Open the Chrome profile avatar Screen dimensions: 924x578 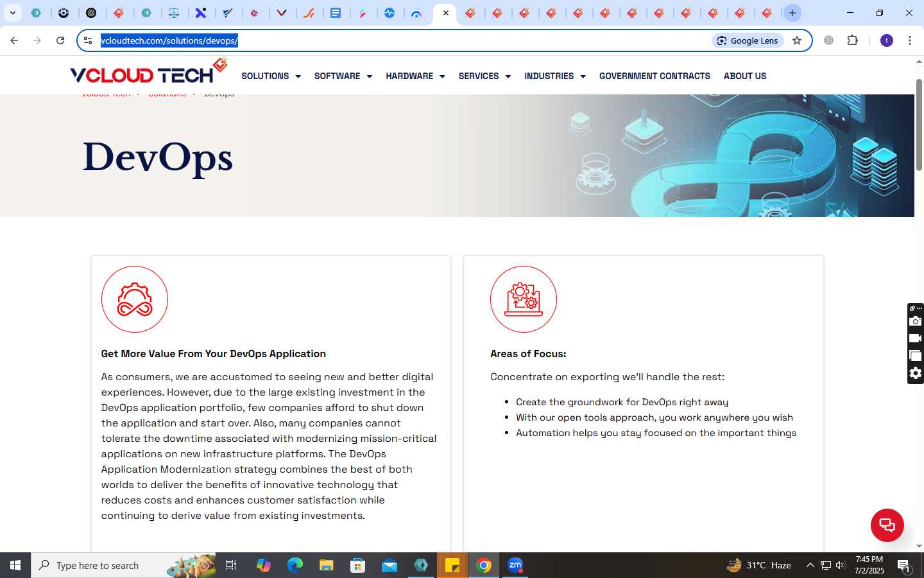[887, 40]
